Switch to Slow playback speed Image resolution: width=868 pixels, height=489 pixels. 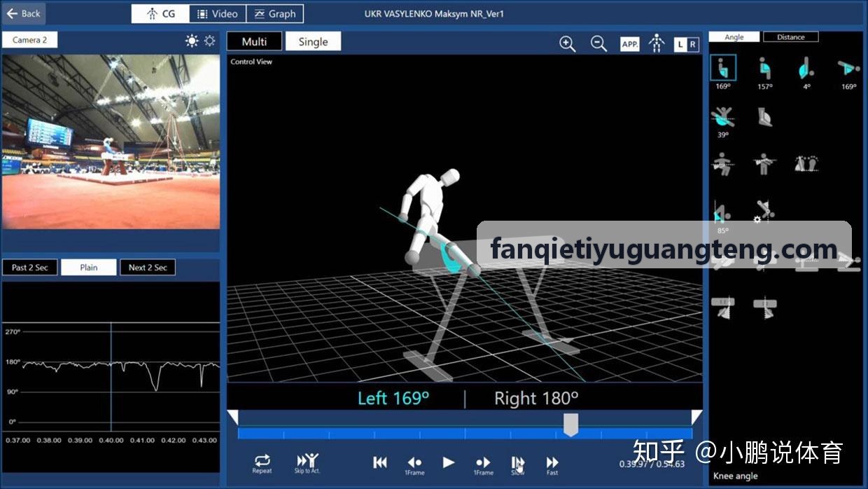[x=517, y=464]
